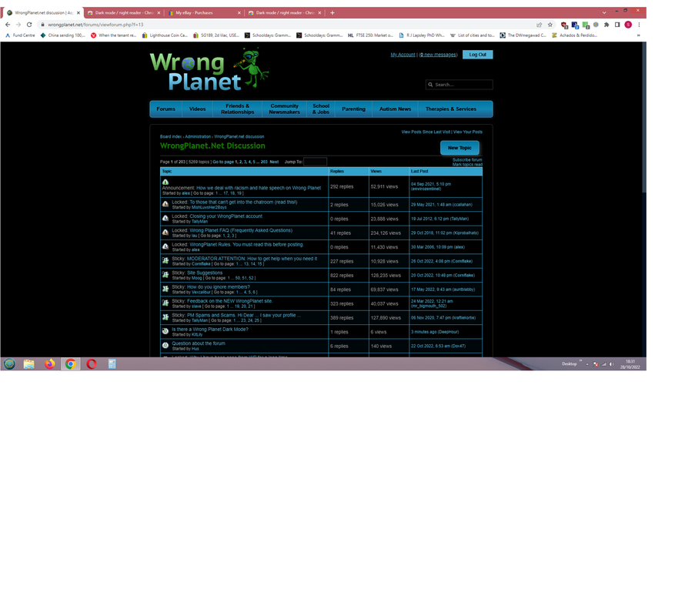Viewport: 675px width, 616px height.
Task: Open the Chrome three-dot menu
Action: click(639, 25)
